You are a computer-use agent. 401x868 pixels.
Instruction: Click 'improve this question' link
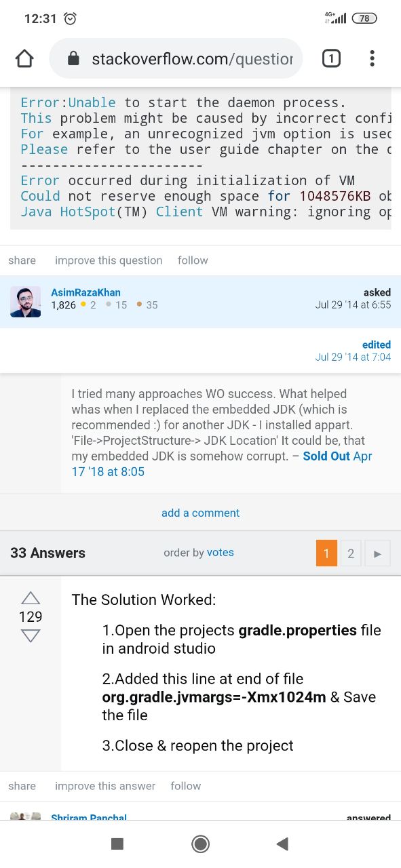pyautogui.click(x=109, y=260)
